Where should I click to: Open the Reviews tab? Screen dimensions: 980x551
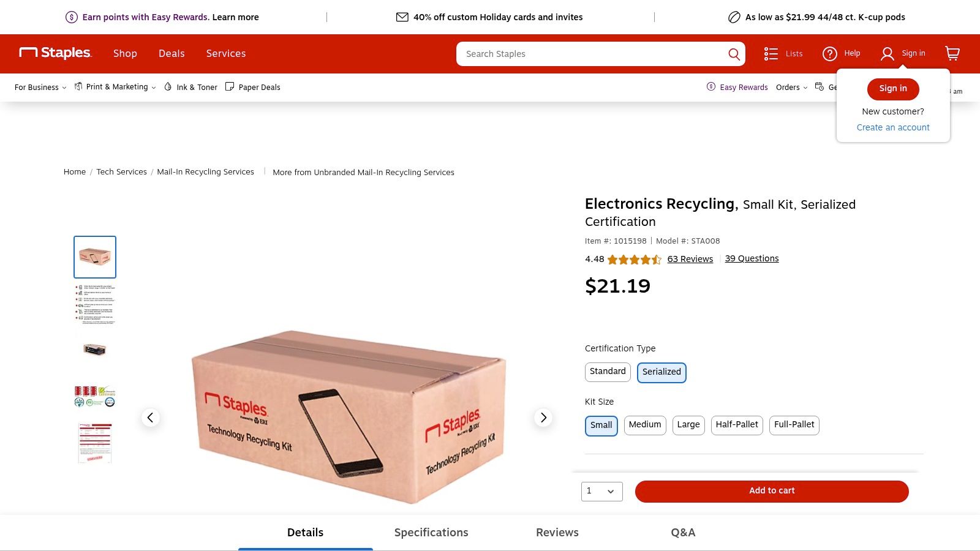pyautogui.click(x=557, y=533)
